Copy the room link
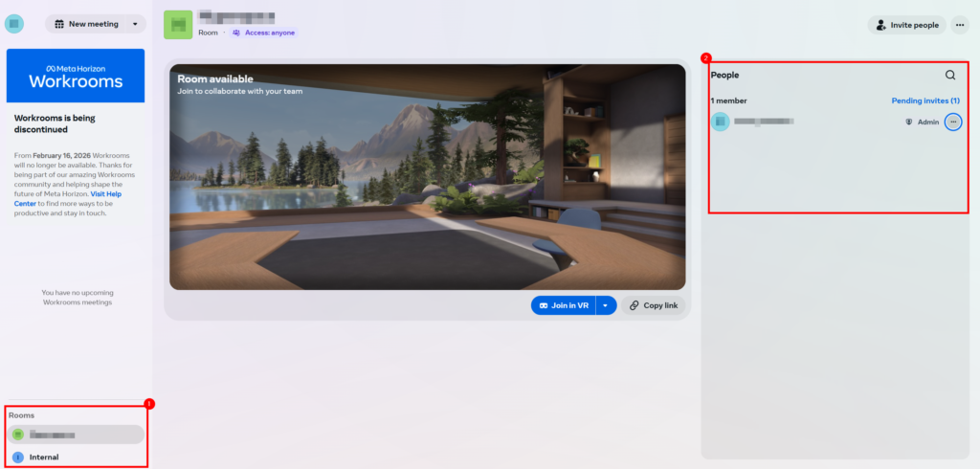The height and width of the screenshot is (469, 980). pyautogui.click(x=653, y=305)
